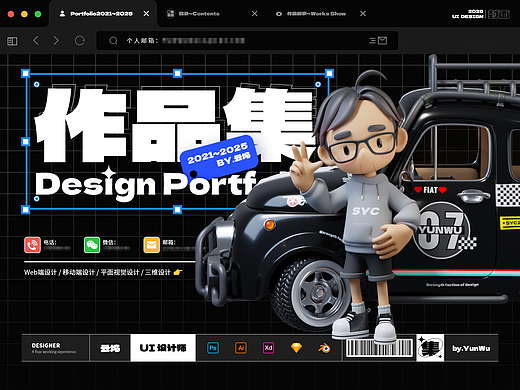Image resolution: width=520 pixels, height=390 pixels.
Task: Close the Portfolio2021~2025 tab
Action: click(146, 14)
